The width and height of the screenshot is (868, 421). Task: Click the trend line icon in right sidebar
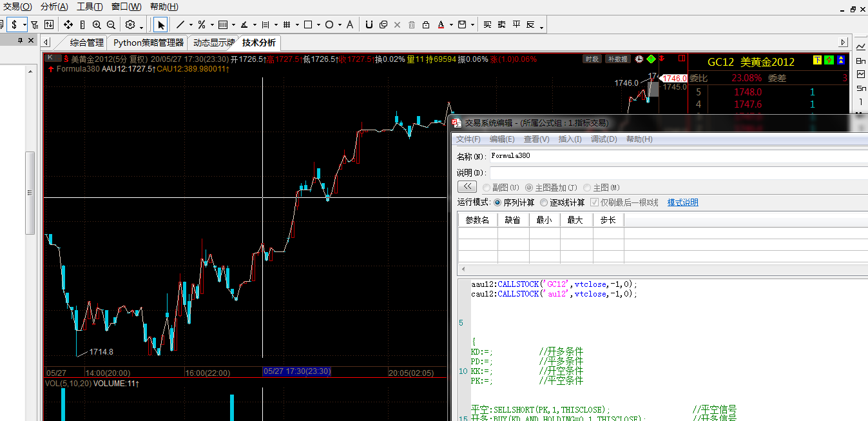click(x=861, y=46)
